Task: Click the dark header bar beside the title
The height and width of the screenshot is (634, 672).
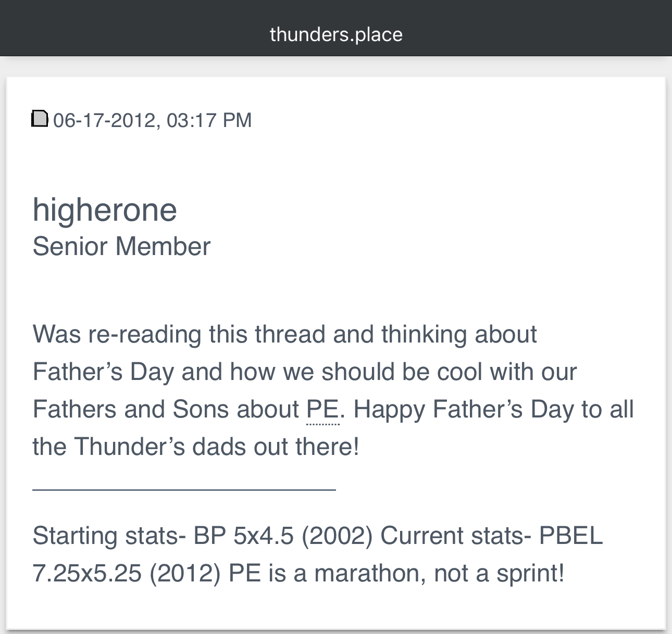Action: [537, 28]
